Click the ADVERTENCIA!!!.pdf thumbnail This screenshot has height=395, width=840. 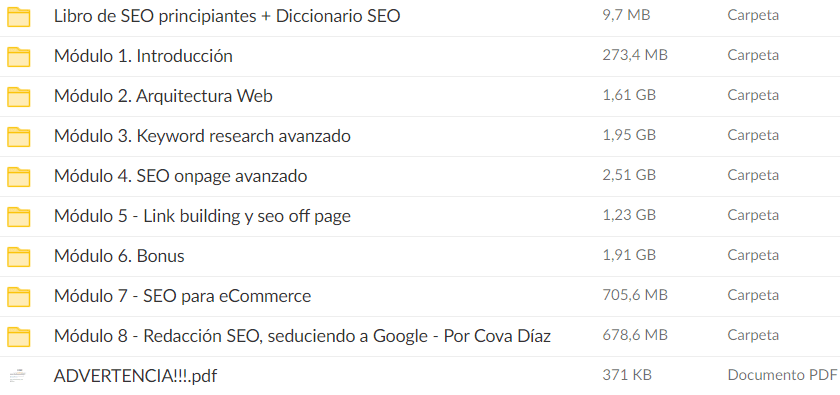click(18, 376)
